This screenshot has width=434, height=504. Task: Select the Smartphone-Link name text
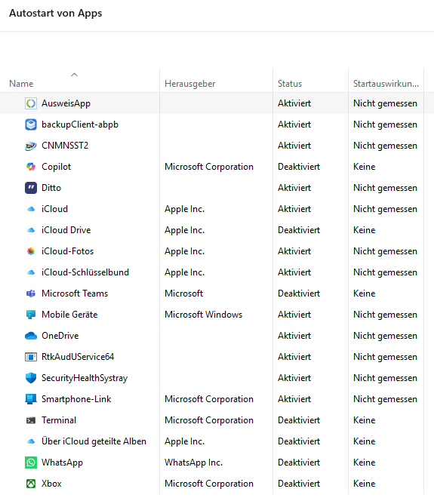(x=76, y=399)
